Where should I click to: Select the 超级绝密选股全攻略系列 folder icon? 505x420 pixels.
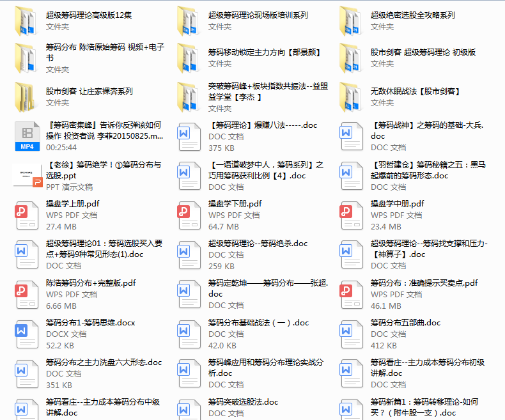pyautogui.click(x=351, y=20)
